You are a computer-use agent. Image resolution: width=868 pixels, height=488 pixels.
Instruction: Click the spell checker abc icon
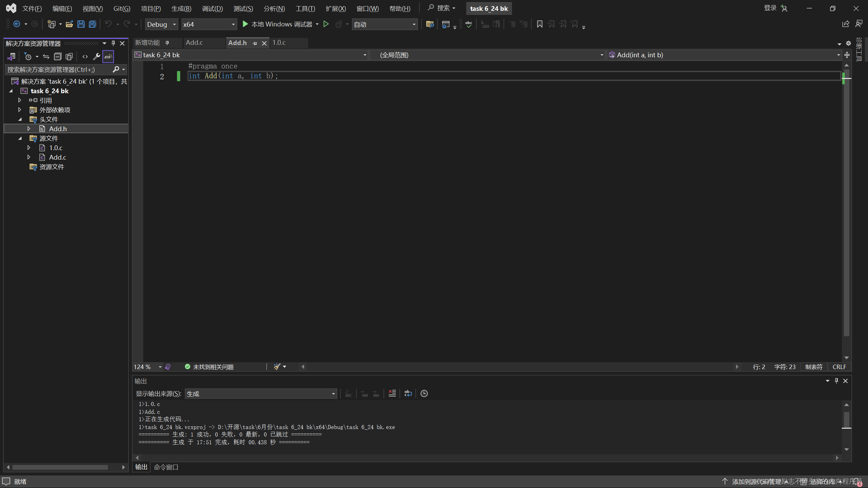(469, 24)
